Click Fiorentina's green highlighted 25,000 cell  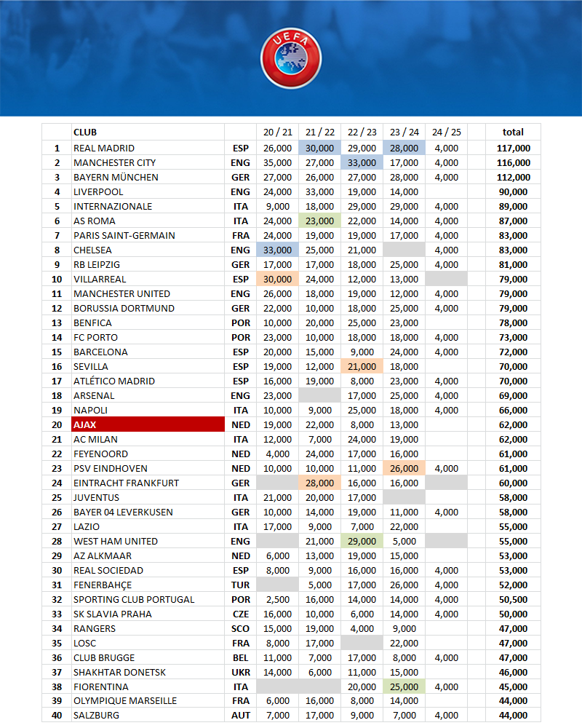pos(404,687)
